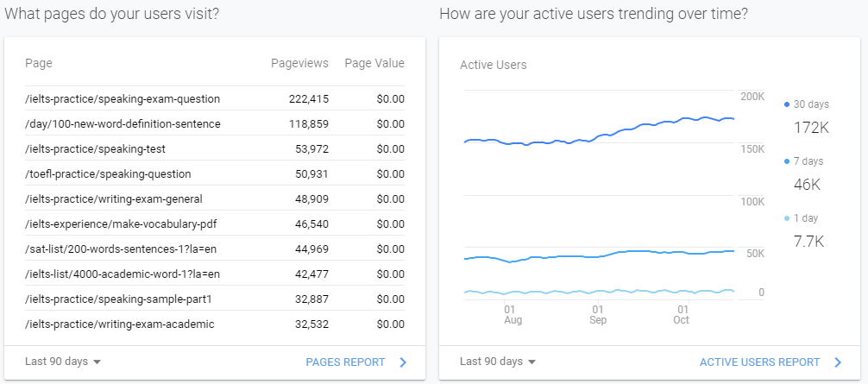Click the 30 days legend entry
Image resolution: width=868 pixels, height=384 pixels.
tap(807, 104)
